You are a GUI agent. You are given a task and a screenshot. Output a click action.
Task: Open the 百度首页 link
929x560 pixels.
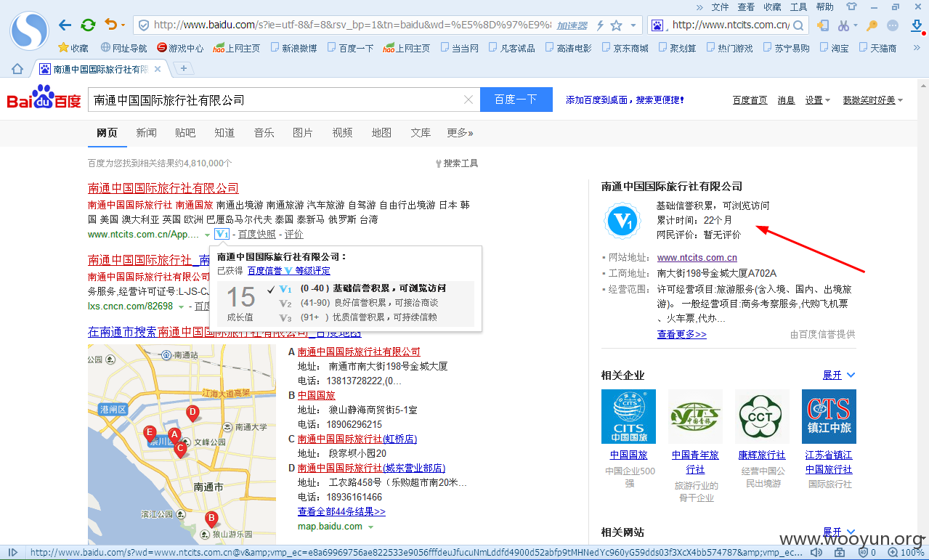(750, 100)
